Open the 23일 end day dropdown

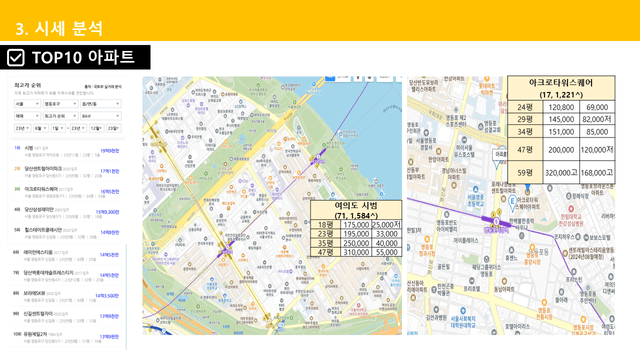(113, 128)
